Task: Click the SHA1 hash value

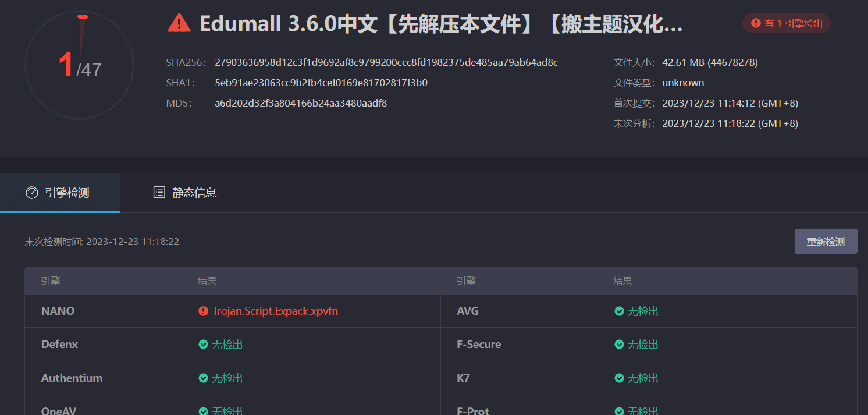Action: [321, 83]
